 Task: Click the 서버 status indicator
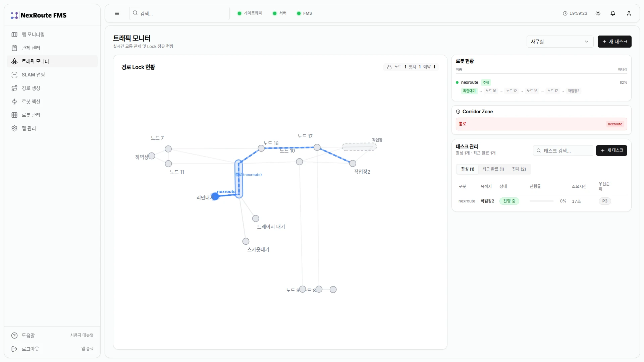[280, 13]
